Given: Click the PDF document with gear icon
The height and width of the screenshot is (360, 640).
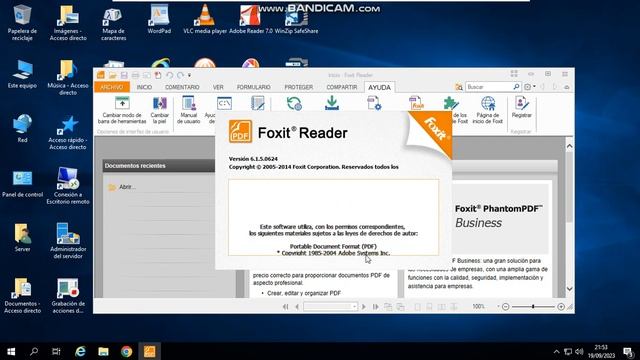Looking at the screenshot, I should pos(374,103).
